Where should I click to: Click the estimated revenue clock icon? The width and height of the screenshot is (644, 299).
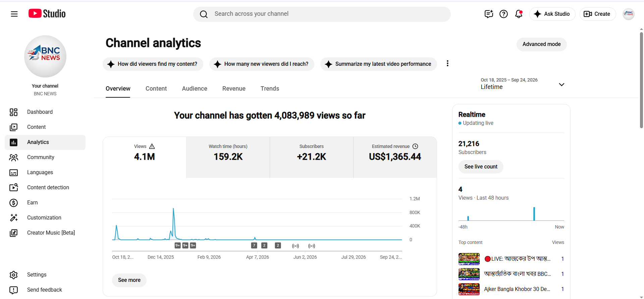pyautogui.click(x=415, y=146)
